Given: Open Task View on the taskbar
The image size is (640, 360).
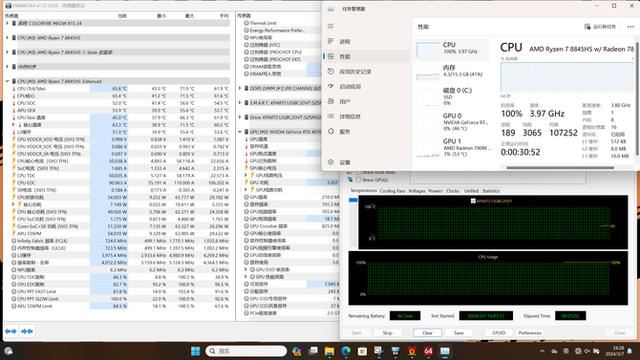Looking at the screenshot, I should pos(313,351).
